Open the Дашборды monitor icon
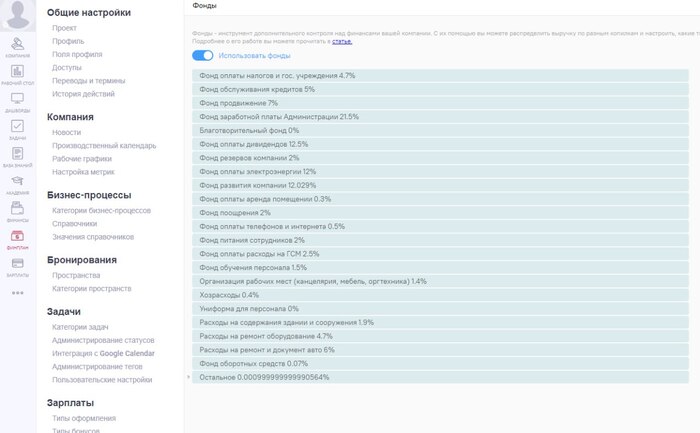 pos(17,99)
